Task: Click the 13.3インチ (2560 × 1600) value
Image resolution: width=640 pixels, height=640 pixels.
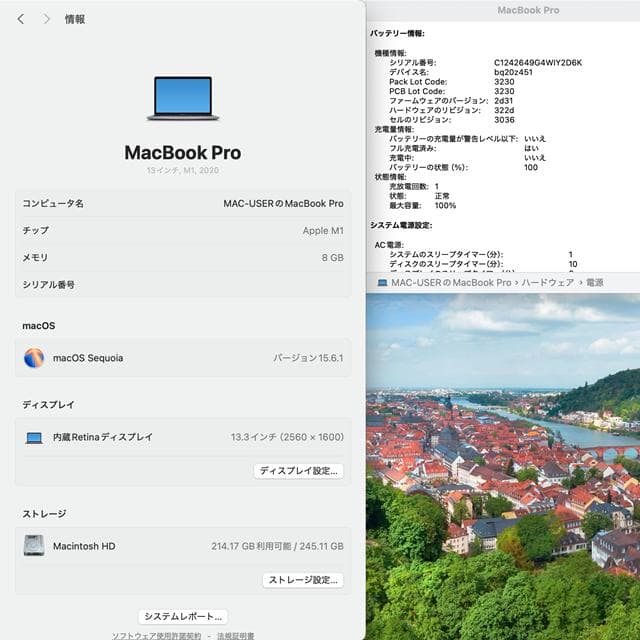Action: click(287, 437)
